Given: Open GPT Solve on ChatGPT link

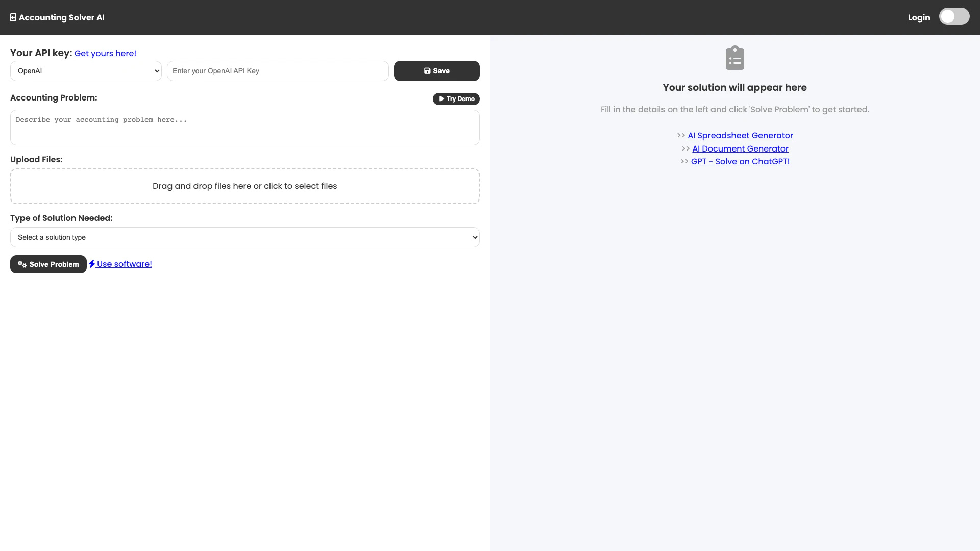Looking at the screenshot, I should point(740,162).
